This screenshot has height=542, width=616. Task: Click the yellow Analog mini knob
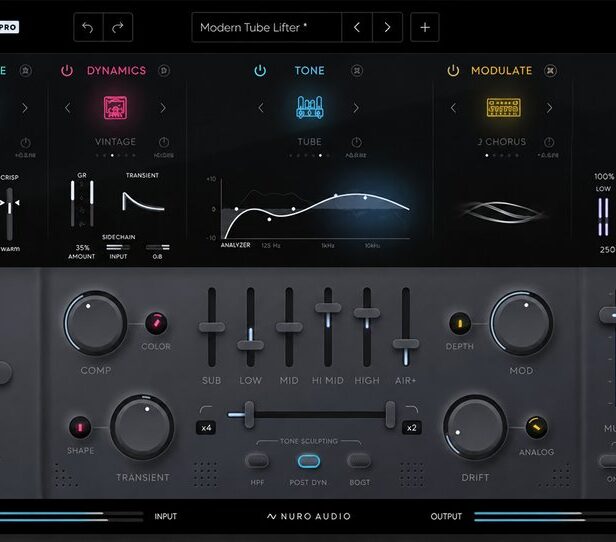coord(536,427)
